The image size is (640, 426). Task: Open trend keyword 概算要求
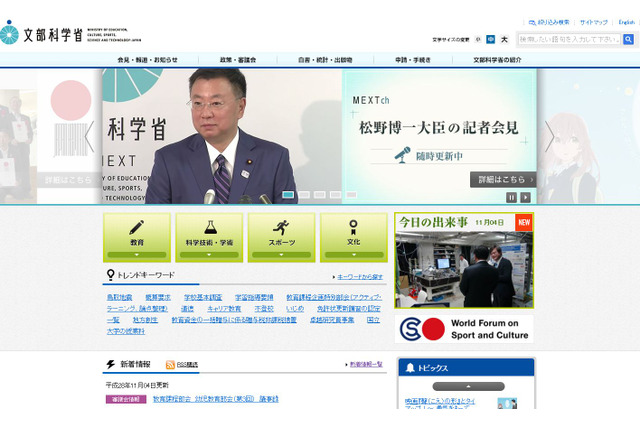pos(158,297)
